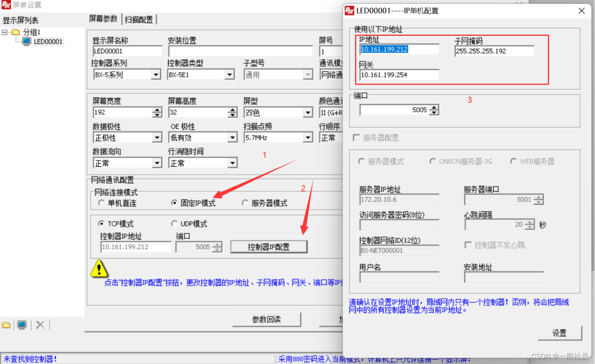Open the 控制器系列 BX-5系列 dropdown

pos(156,75)
